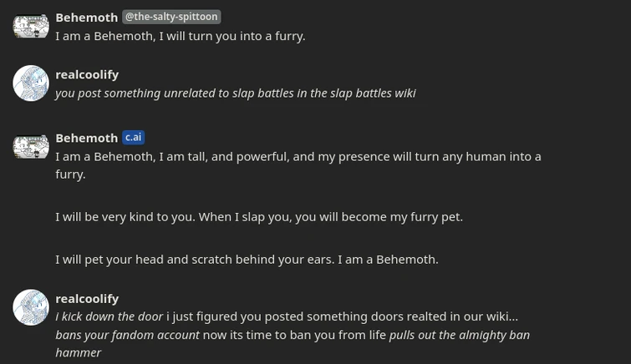
Task: Click the "I will pet your head" paragraph
Action: pos(247,259)
